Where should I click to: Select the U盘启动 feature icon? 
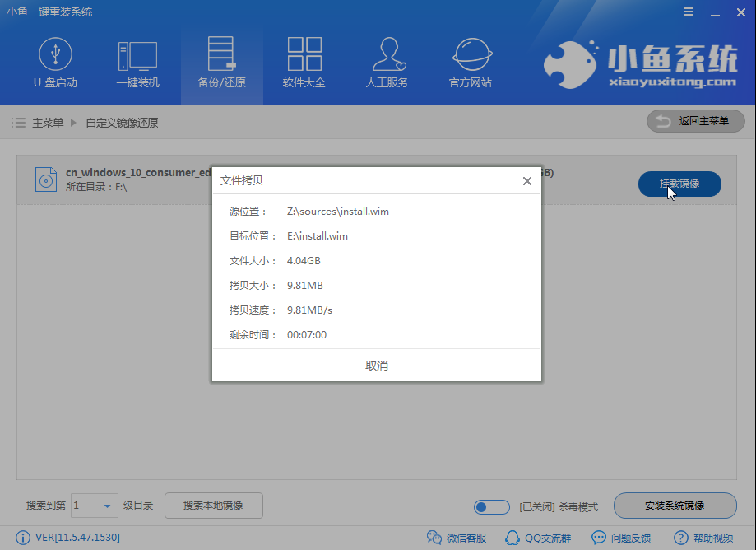(55, 62)
